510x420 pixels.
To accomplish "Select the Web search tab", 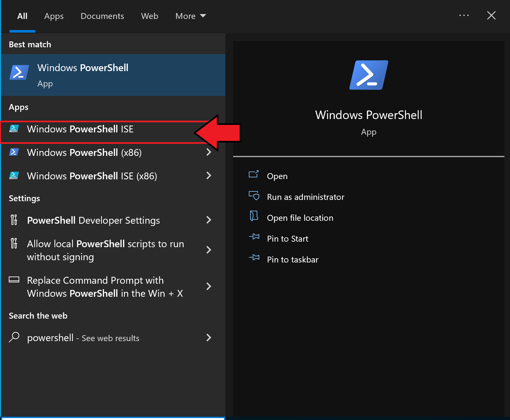I will [149, 16].
